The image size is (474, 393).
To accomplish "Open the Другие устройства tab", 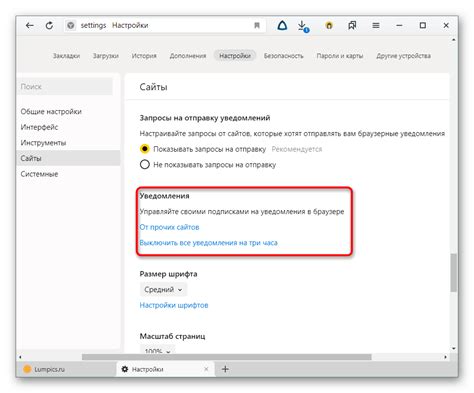I will 403,56.
